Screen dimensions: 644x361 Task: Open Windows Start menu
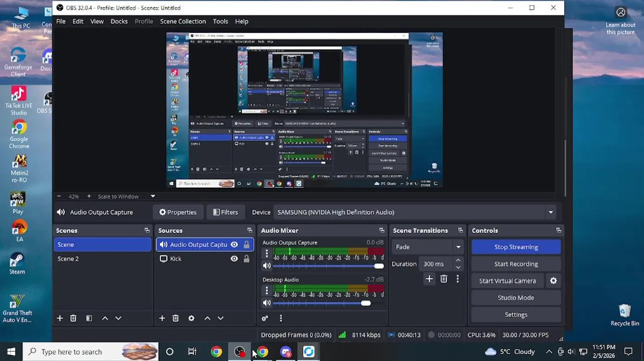pos(11,351)
